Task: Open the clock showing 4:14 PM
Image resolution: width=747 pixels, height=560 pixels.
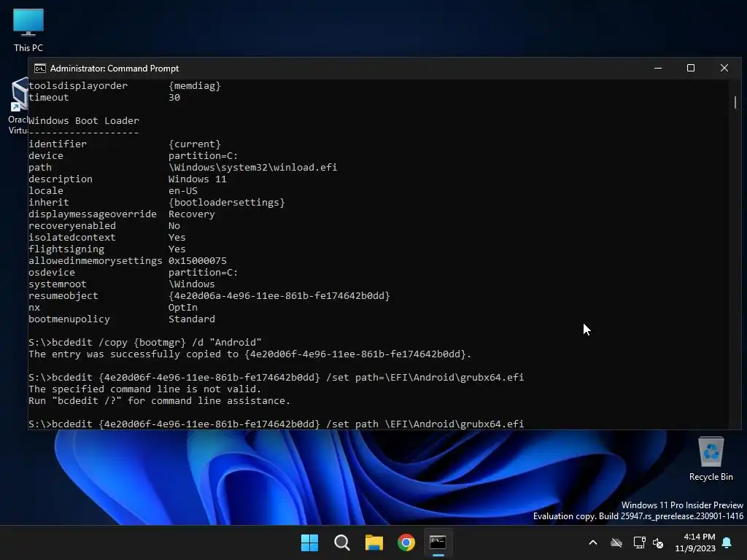Action: (695, 542)
